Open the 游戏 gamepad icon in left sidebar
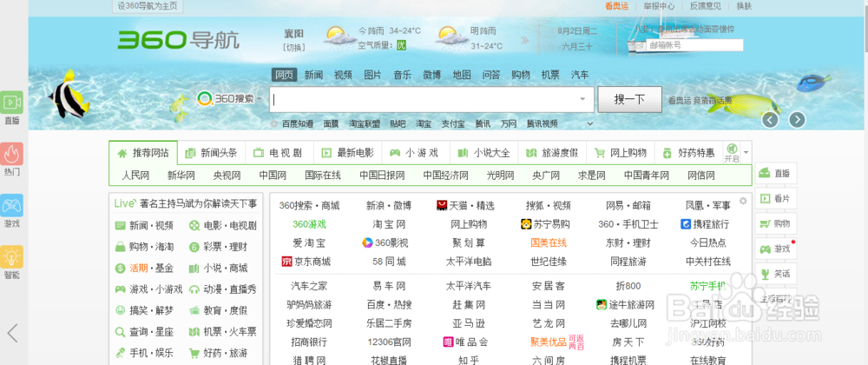The image size is (868, 365). point(12,205)
